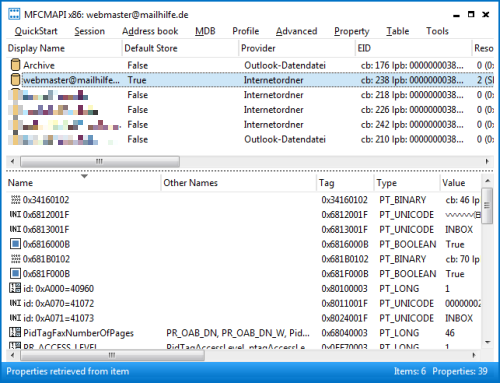
Task: Open the Session menu
Action: pos(89,31)
